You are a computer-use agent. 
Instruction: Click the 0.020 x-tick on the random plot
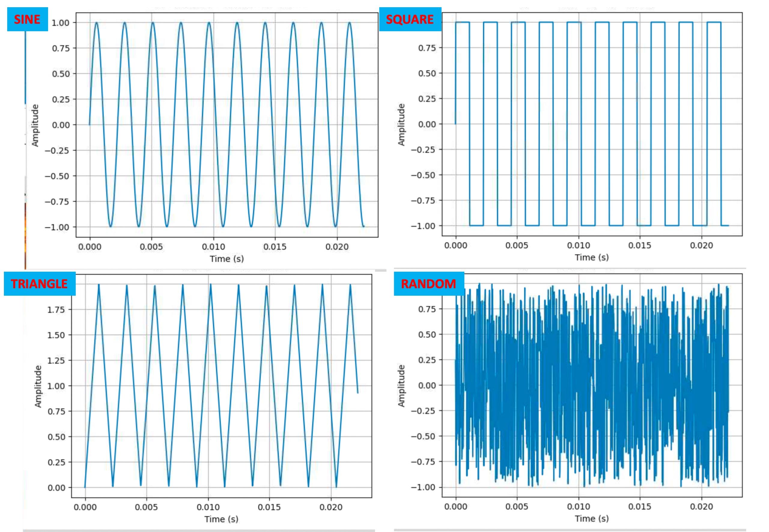coord(702,507)
